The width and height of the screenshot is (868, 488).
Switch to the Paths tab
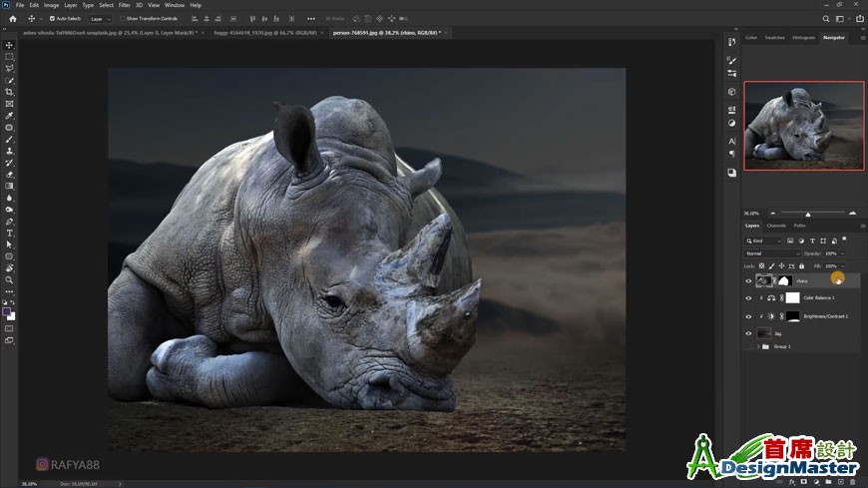pos(799,226)
